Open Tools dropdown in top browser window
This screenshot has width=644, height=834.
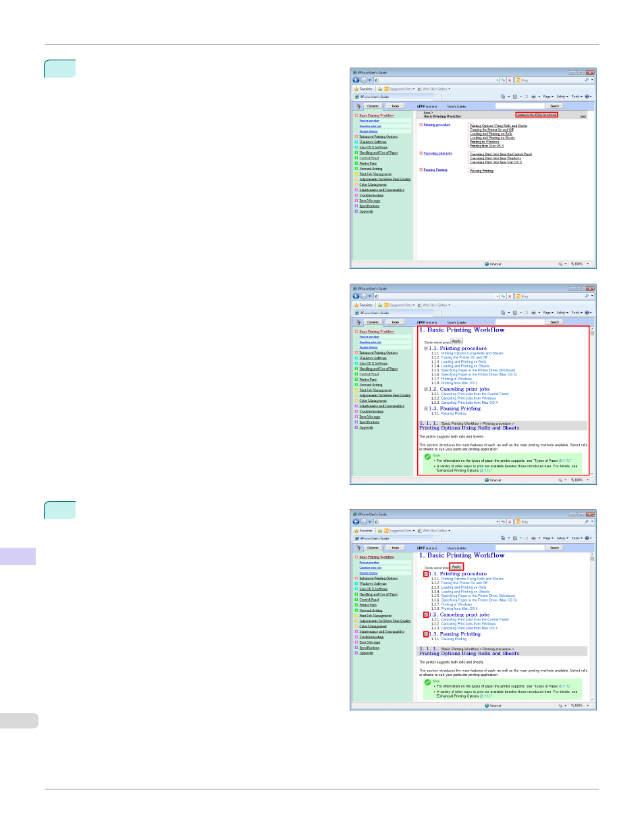576,97
